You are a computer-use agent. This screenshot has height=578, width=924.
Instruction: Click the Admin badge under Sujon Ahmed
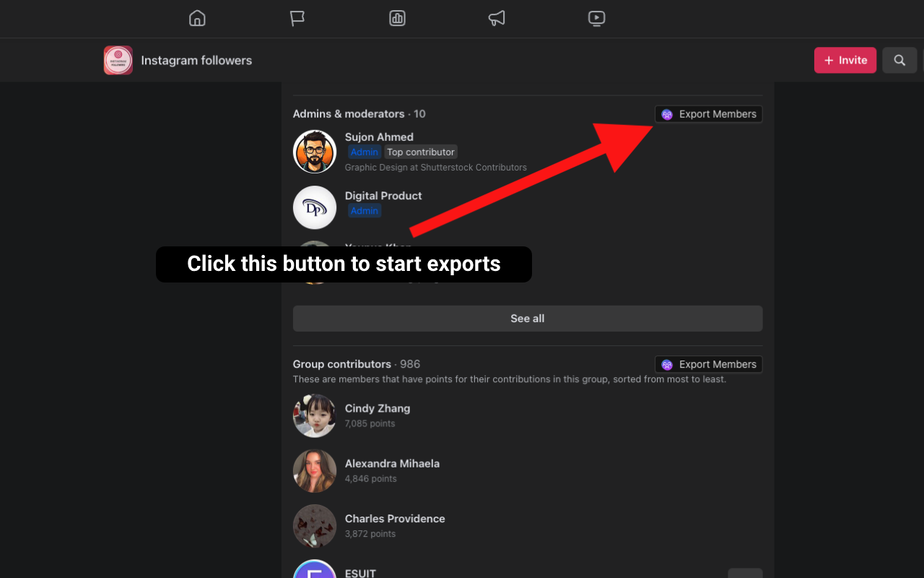pos(364,152)
